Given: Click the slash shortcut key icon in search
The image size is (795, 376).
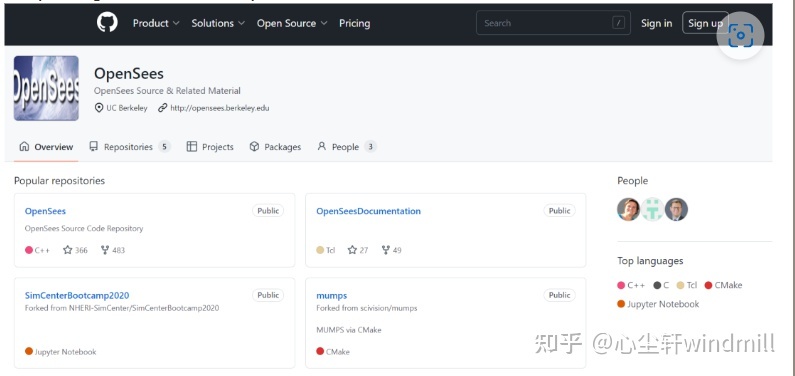Looking at the screenshot, I should click(618, 23).
